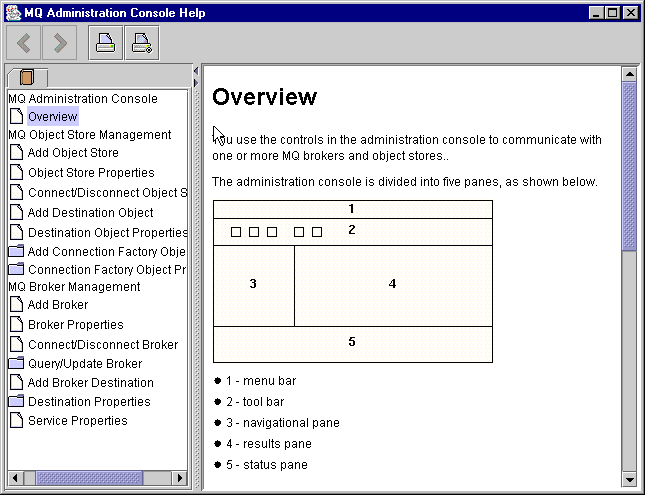The image size is (645, 495).
Task: Click the content vertical scrollbar thumb
Action: [629, 166]
